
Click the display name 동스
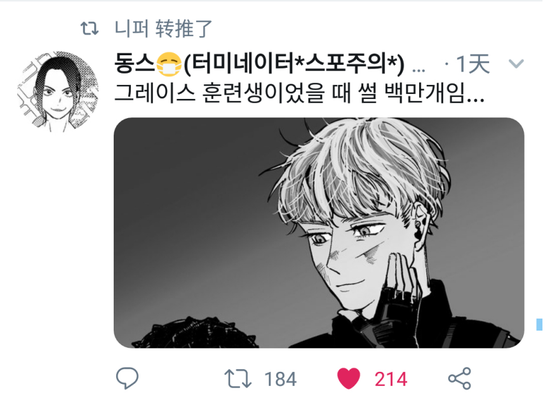point(135,64)
